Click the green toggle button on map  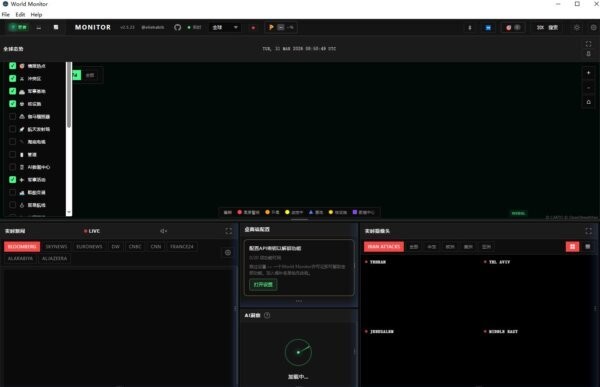(77, 75)
